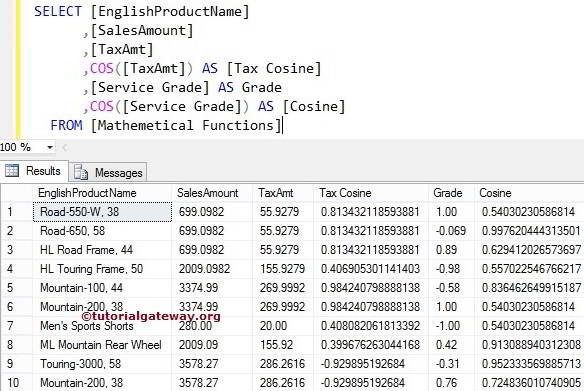Click the -0.069 grade cell
Viewport: 584px width, 391px height.
[451, 231]
